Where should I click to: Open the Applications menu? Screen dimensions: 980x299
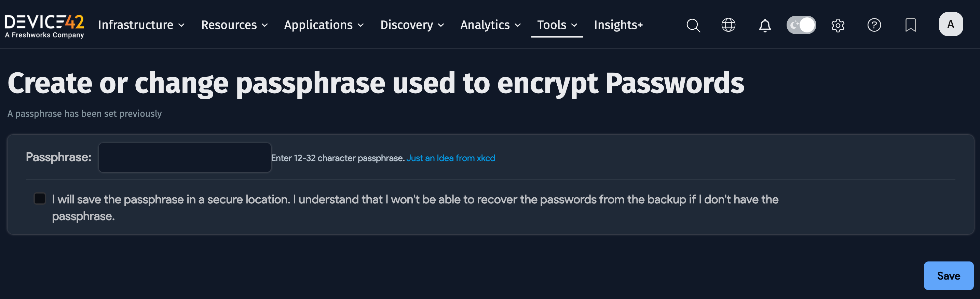tap(324, 25)
